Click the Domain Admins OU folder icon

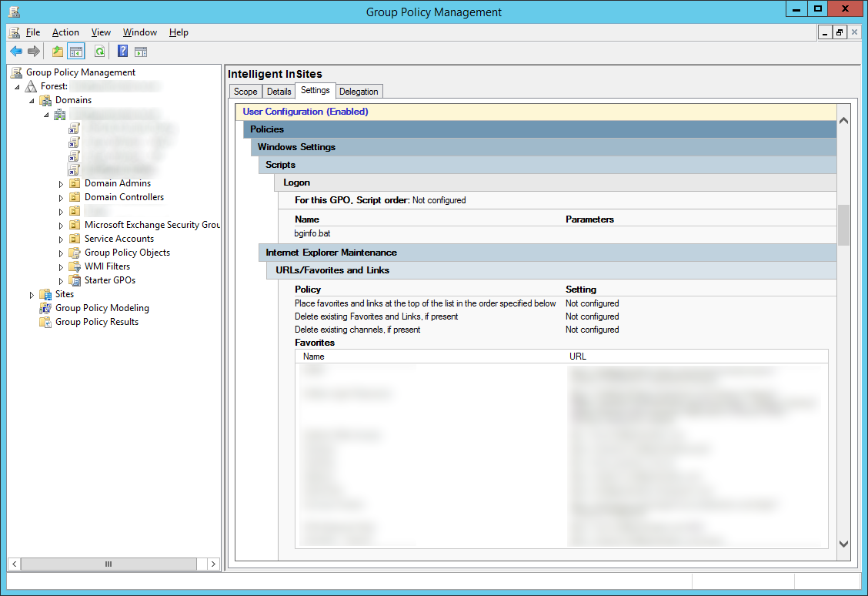[75, 183]
